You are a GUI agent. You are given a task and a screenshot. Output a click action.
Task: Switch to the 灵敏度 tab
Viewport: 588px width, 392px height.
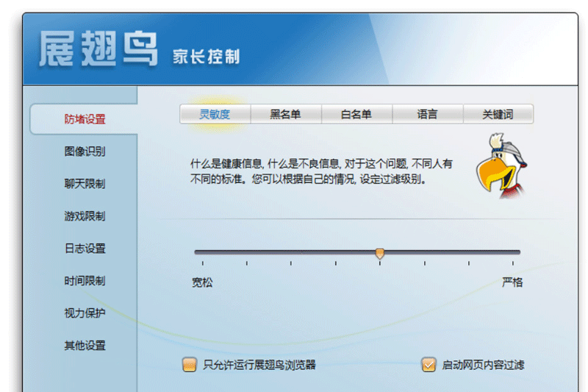point(215,114)
